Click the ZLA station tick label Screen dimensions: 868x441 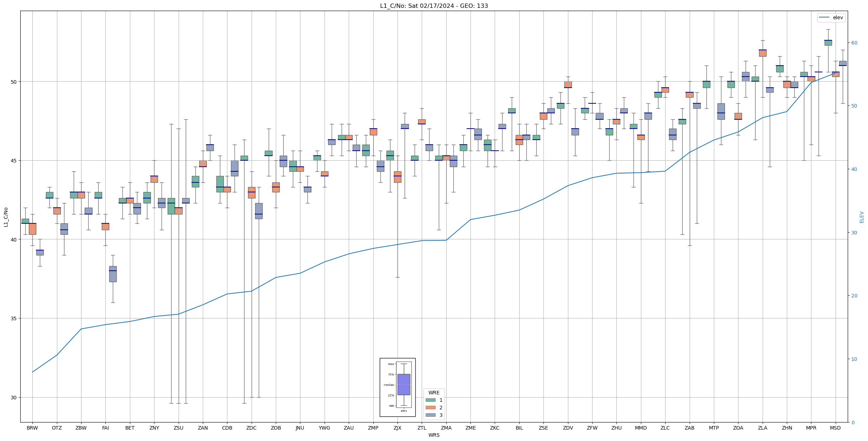762,428
